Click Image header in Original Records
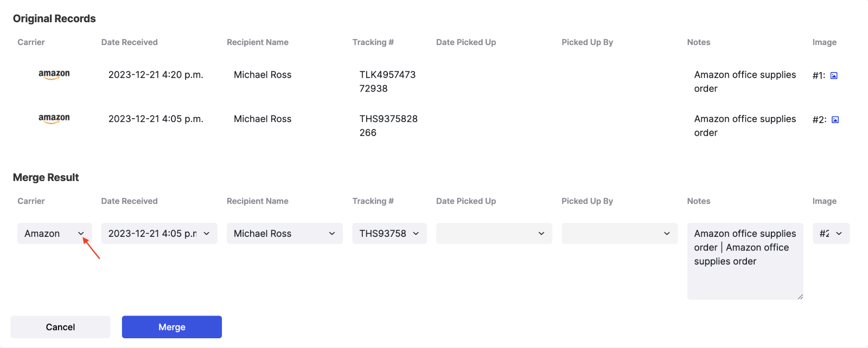The width and height of the screenshot is (868, 348). coord(825,42)
